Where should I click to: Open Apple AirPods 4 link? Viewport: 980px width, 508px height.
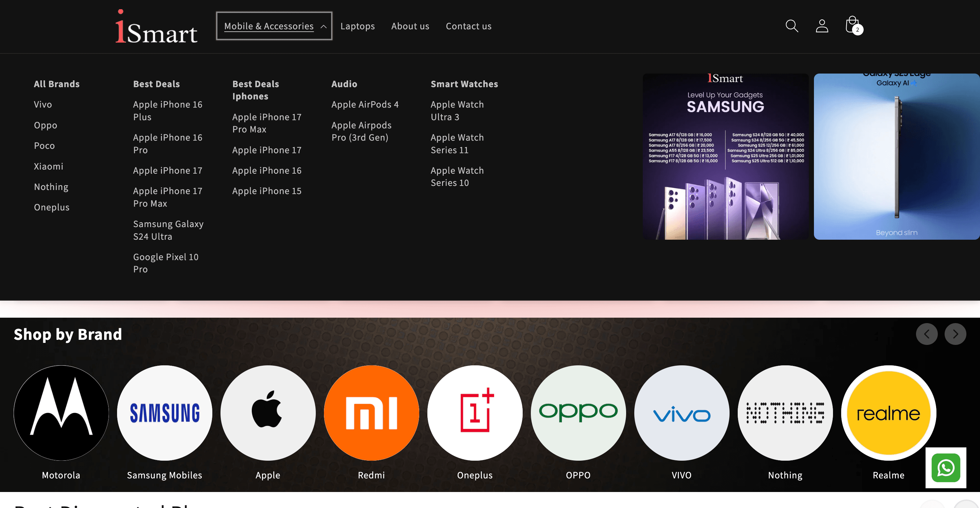(364, 105)
